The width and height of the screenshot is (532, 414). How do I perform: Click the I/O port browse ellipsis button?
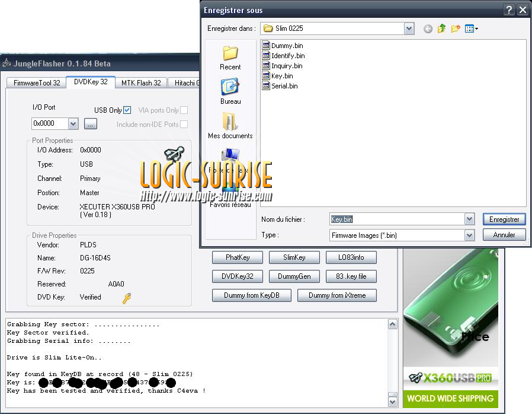pyautogui.click(x=90, y=123)
